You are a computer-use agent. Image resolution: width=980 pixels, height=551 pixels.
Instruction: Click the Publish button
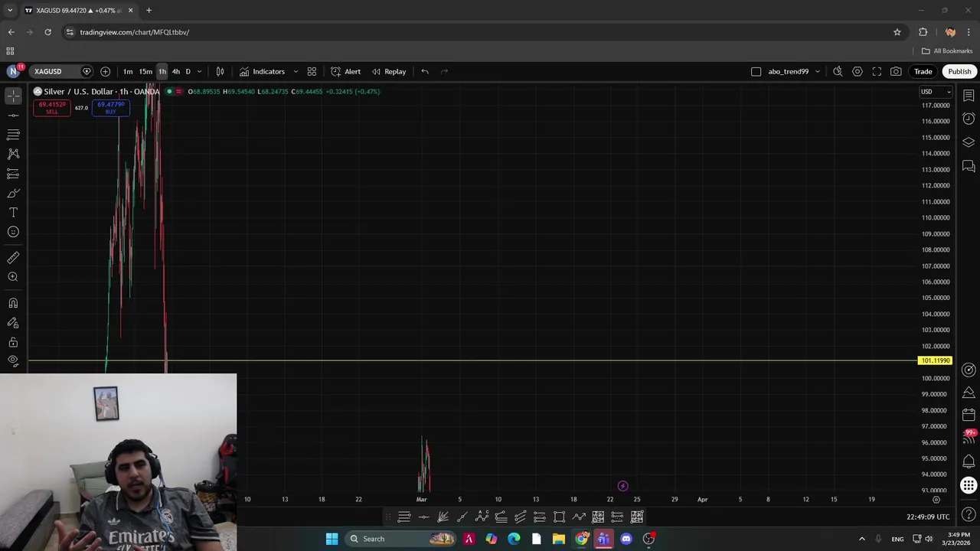click(959, 71)
